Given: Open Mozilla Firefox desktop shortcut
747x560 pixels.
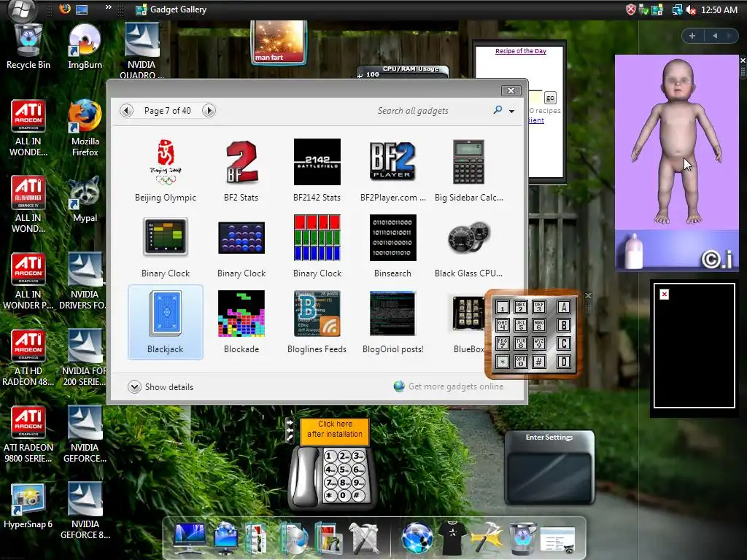Looking at the screenshot, I should point(85,128).
